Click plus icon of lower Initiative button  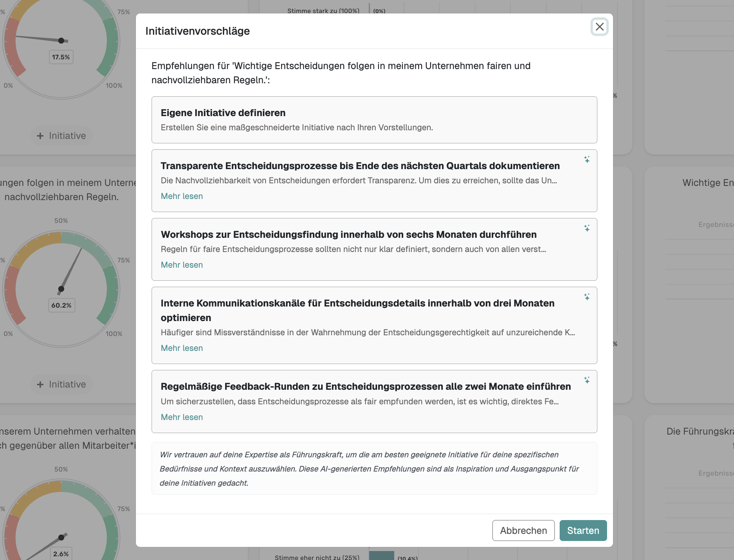pyautogui.click(x=40, y=385)
